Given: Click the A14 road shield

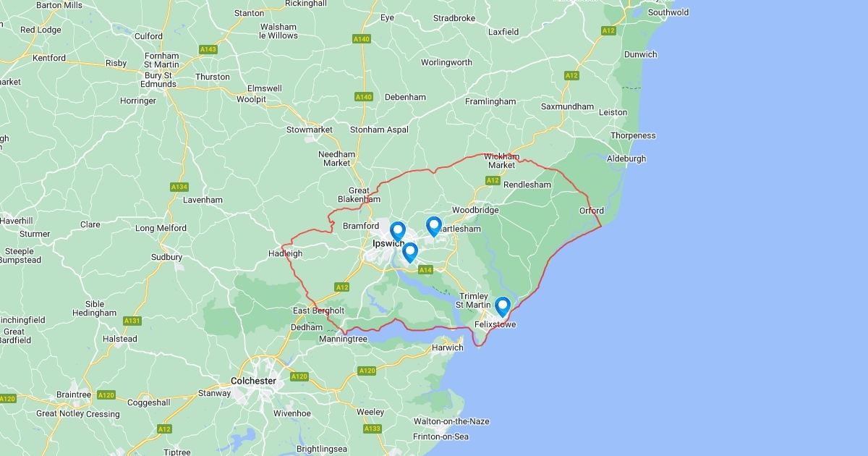Looking at the screenshot, I should tap(425, 270).
